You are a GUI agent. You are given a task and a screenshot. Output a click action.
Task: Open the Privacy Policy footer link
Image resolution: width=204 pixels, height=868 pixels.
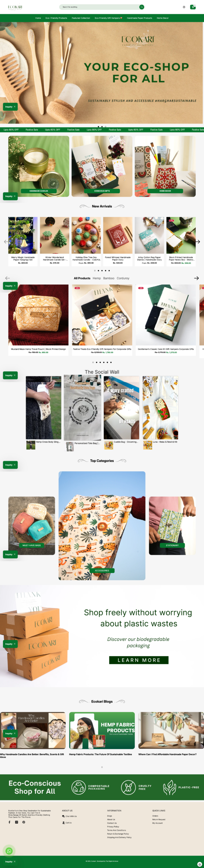pos(113,827)
